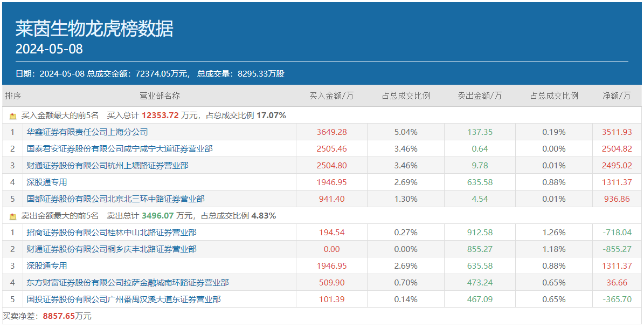This screenshot has height=327, width=644.
Task: Click sell amount 855.27
Action: point(480,249)
